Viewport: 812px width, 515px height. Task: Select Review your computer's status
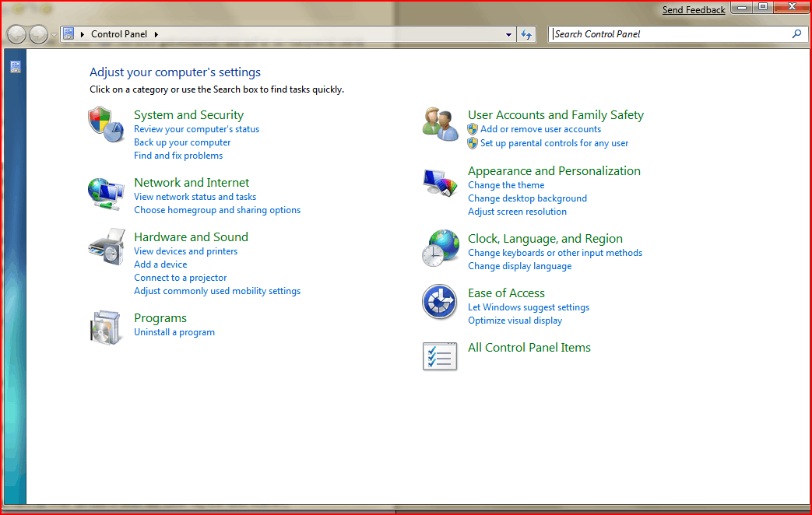(x=196, y=129)
